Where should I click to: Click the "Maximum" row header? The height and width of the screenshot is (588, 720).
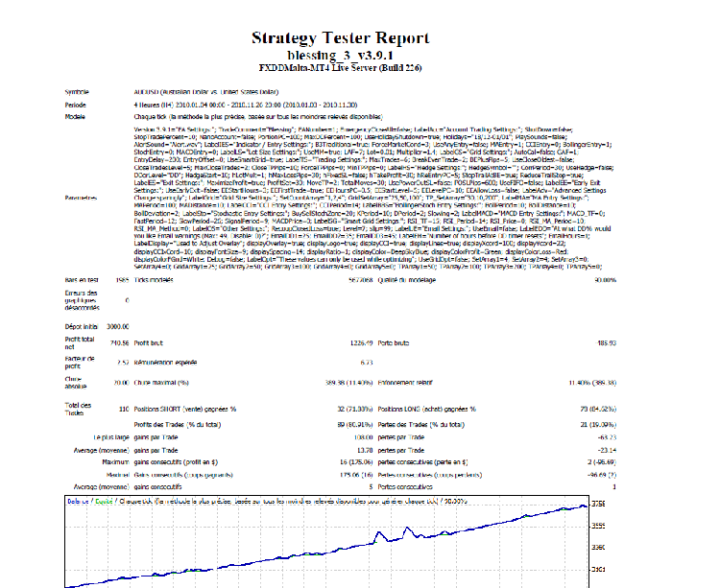[116, 462]
